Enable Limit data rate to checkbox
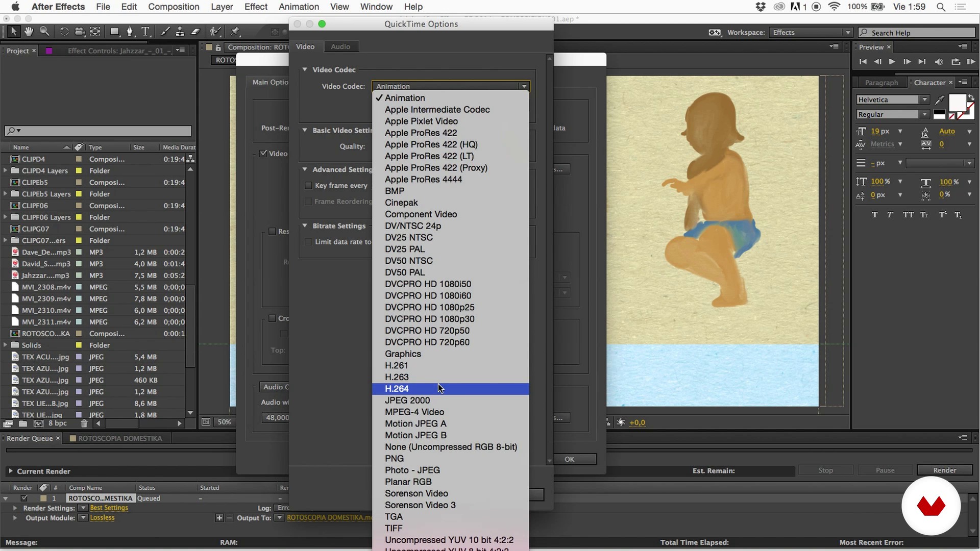Viewport: 980px width, 551px height. coord(308,242)
